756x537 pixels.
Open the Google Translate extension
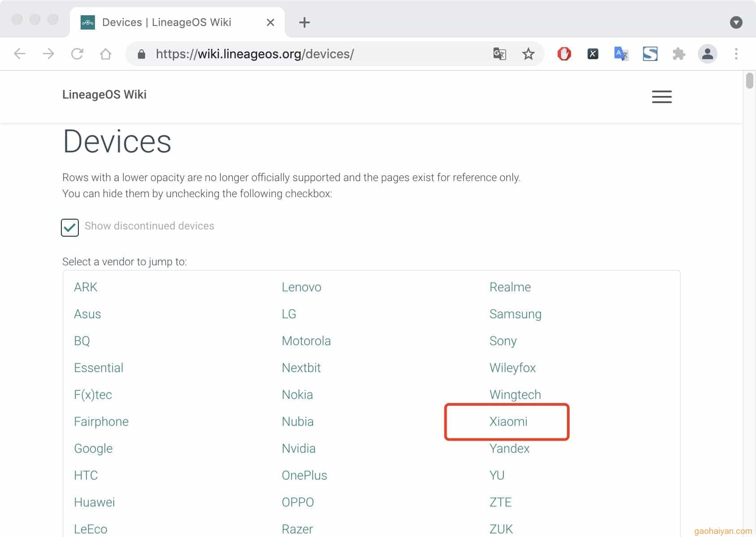click(621, 54)
